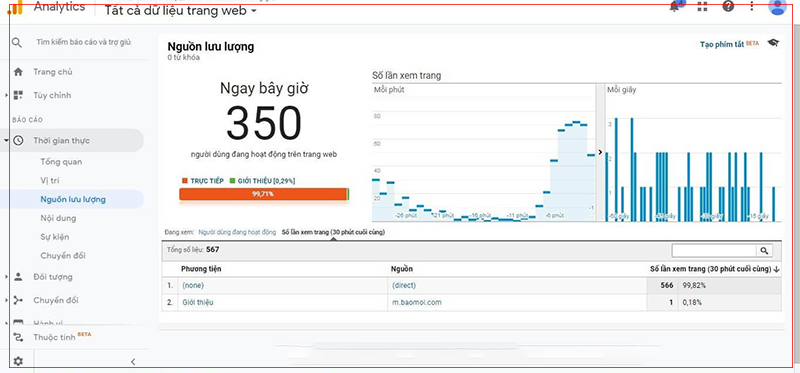Click the Nguồn lưu lượng page heading
The height and width of the screenshot is (373, 800).
point(211,47)
